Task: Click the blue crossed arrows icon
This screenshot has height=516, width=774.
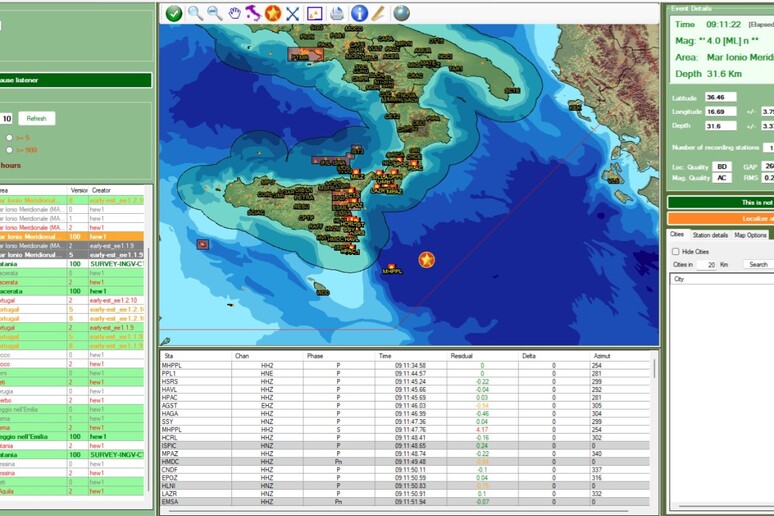Action: coord(292,13)
